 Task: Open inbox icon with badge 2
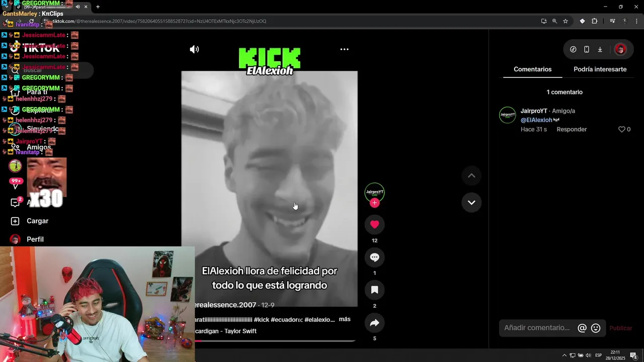coord(15,203)
